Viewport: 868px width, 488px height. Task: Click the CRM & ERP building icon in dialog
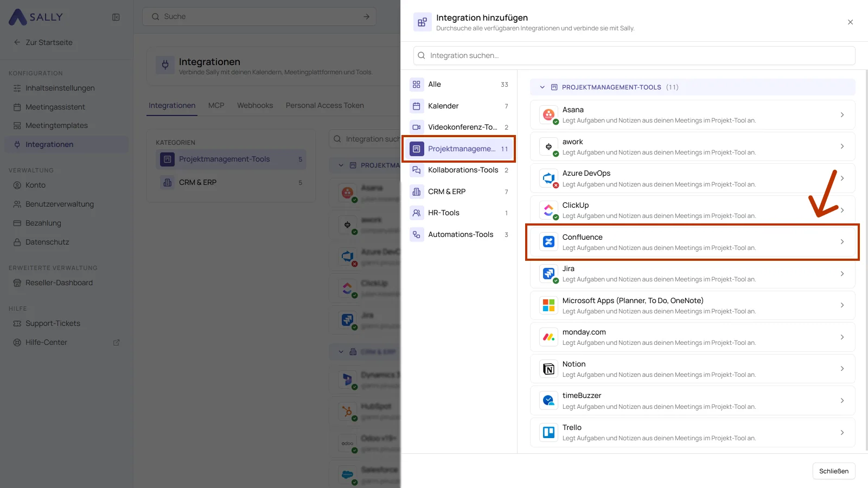pos(417,191)
